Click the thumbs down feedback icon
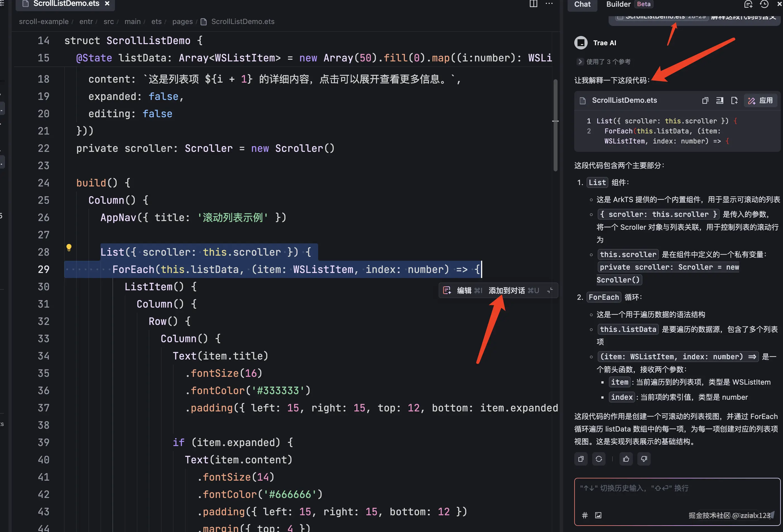This screenshot has height=532, width=783. click(x=643, y=459)
